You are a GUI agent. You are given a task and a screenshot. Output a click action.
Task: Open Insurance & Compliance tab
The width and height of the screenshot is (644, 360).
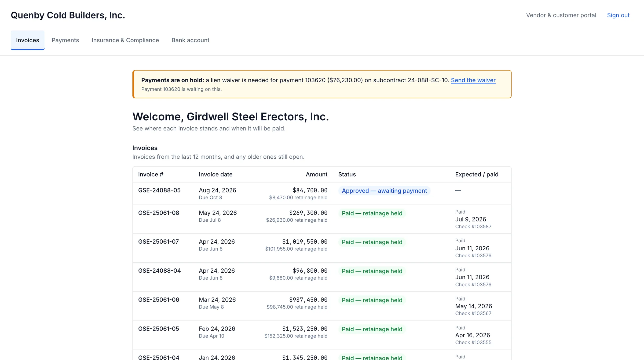pyautogui.click(x=125, y=40)
